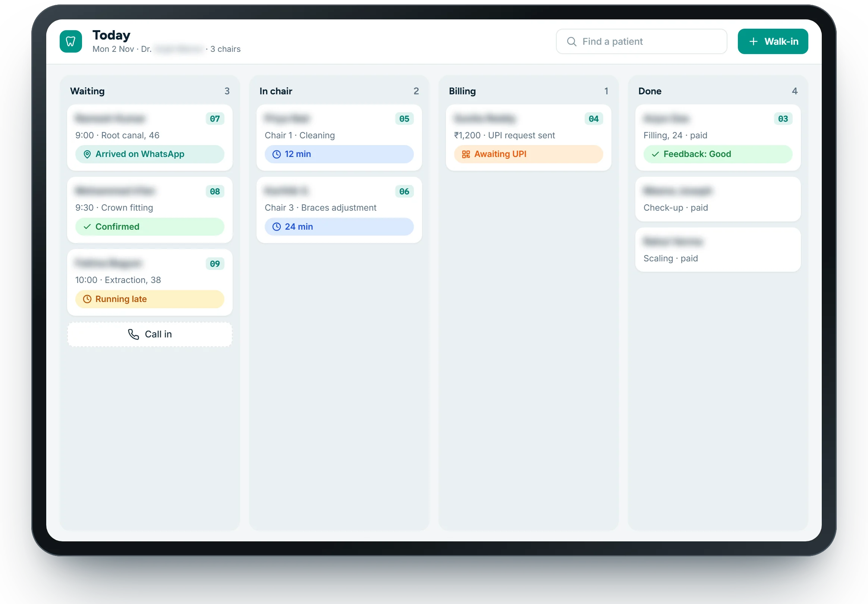Image resolution: width=868 pixels, height=604 pixels.
Task: Open the Awaiting UPI status pill
Action: coord(528,154)
